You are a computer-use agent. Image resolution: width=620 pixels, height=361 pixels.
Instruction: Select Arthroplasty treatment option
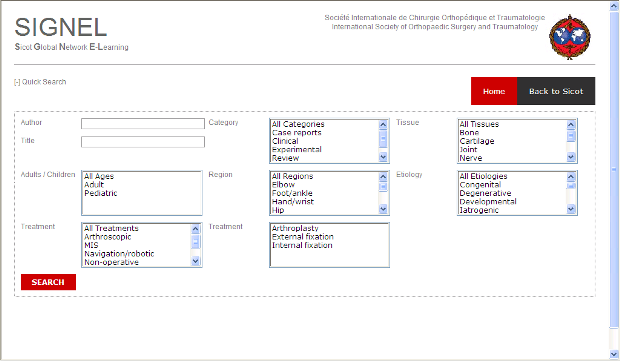tap(295, 229)
